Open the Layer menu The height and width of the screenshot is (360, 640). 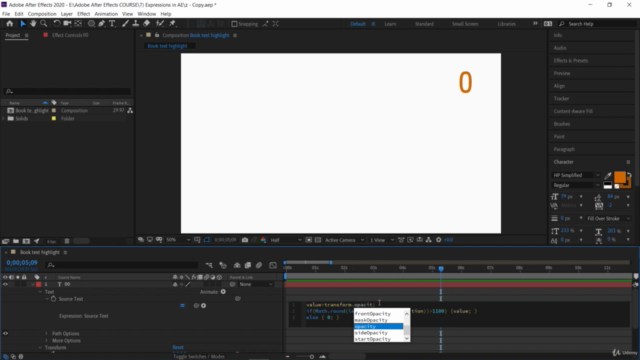point(67,14)
